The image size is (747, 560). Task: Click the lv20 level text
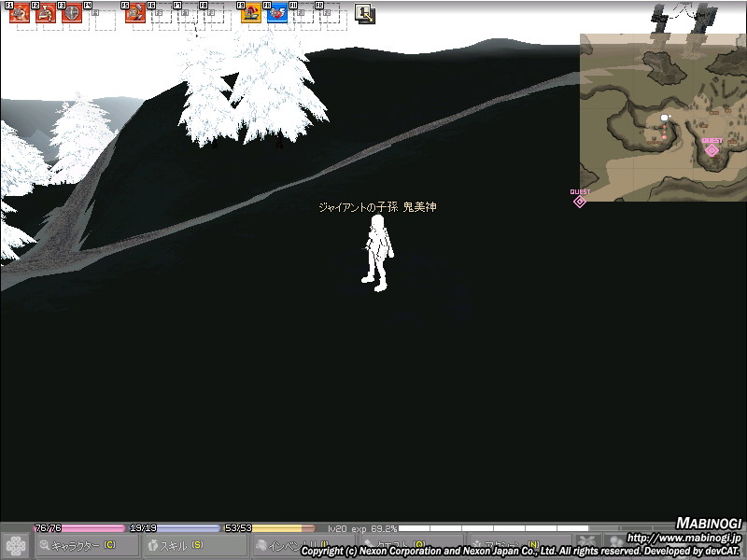pos(337,528)
